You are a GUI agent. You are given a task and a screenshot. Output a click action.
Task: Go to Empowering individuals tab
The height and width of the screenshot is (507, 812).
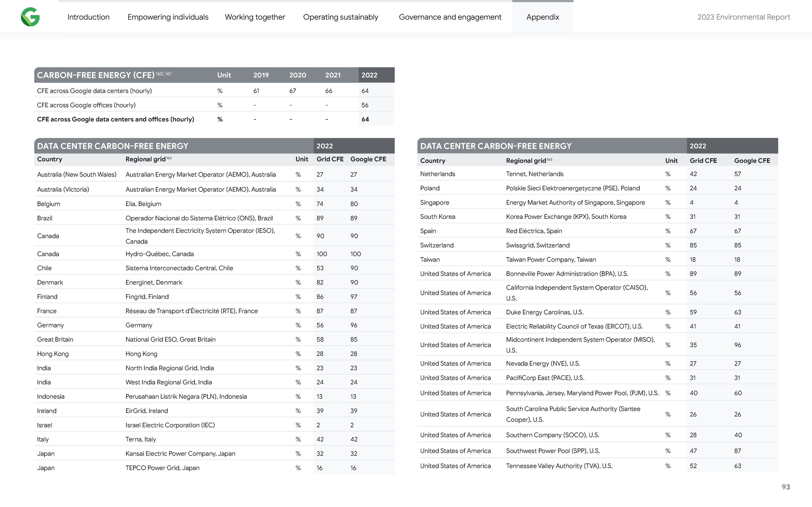click(x=168, y=17)
